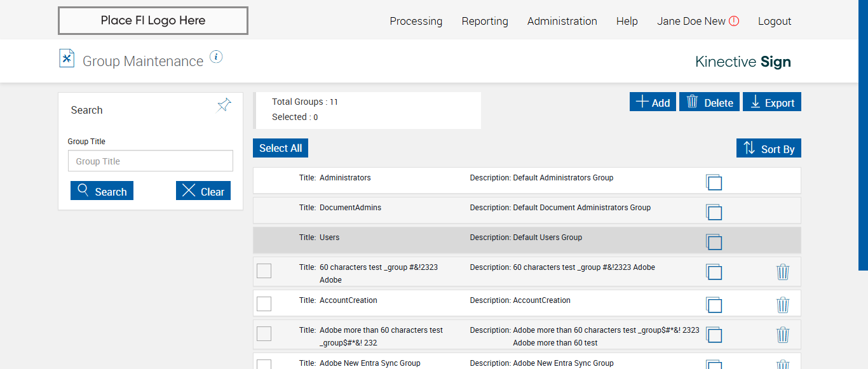The width and height of the screenshot is (868, 369).
Task: Click the info icon beside Group Maintenance
Action: pyautogui.click(x=216, y=57)
